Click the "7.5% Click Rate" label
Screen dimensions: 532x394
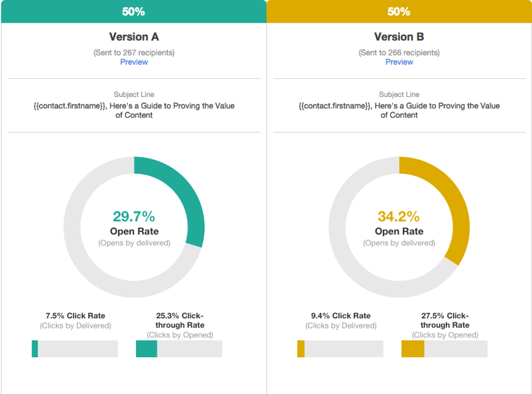point(75,316)
